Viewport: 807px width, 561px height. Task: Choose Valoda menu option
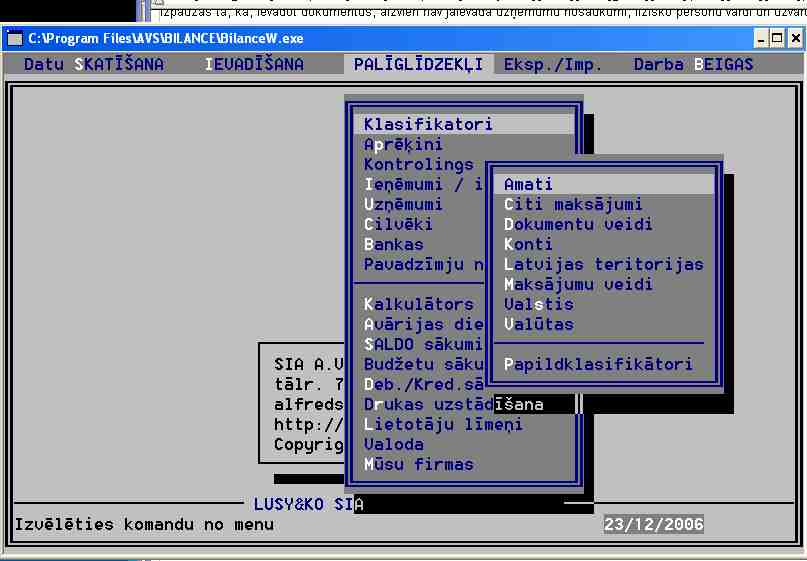tap(393, 444)
